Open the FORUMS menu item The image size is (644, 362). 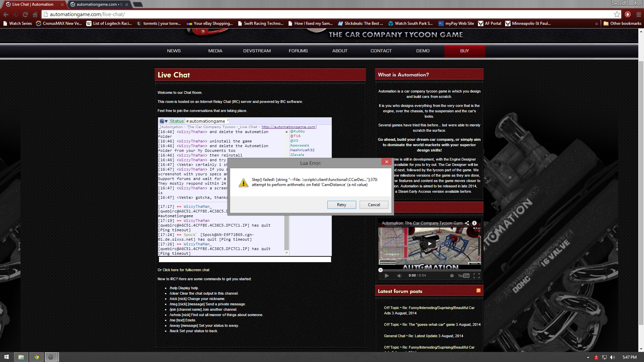pos(298,51)
